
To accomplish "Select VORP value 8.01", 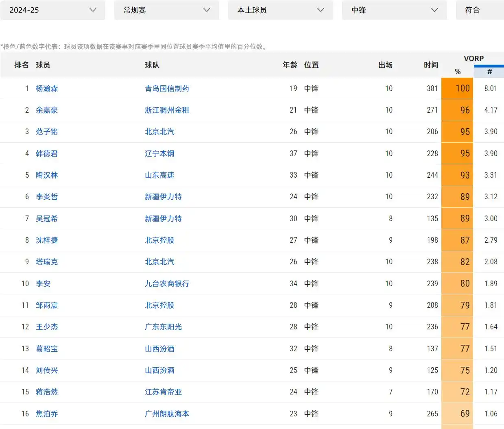I will tap(491, 89).
